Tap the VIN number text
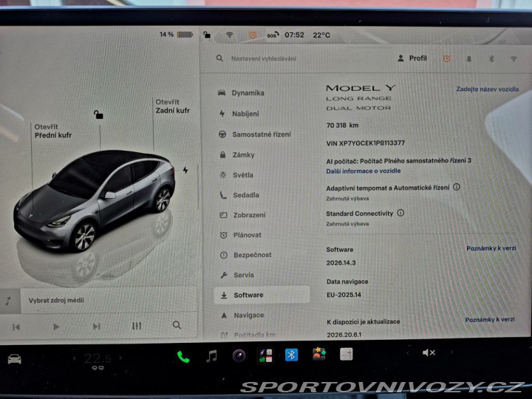Image resolution: width=532 pixels, height=399 pixels. (x=366, y=143)
